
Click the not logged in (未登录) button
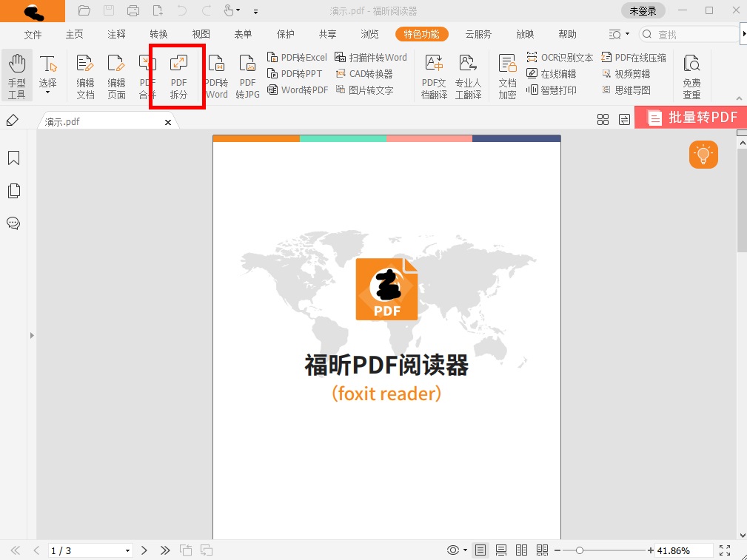[x=643, y=10]
